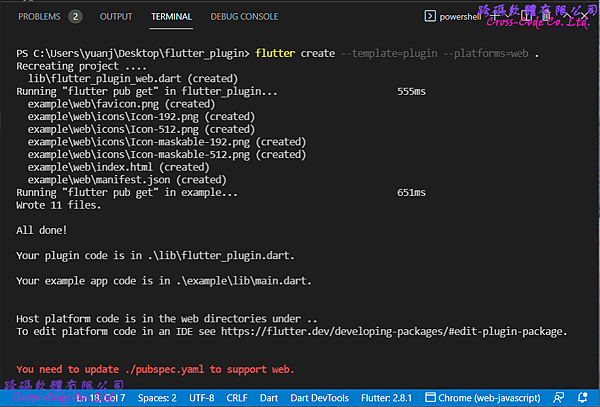Switch to the PROBLEMS tab
Image resolution: width=600 pixels, height=407 pixels.
(x=39, y=17)
